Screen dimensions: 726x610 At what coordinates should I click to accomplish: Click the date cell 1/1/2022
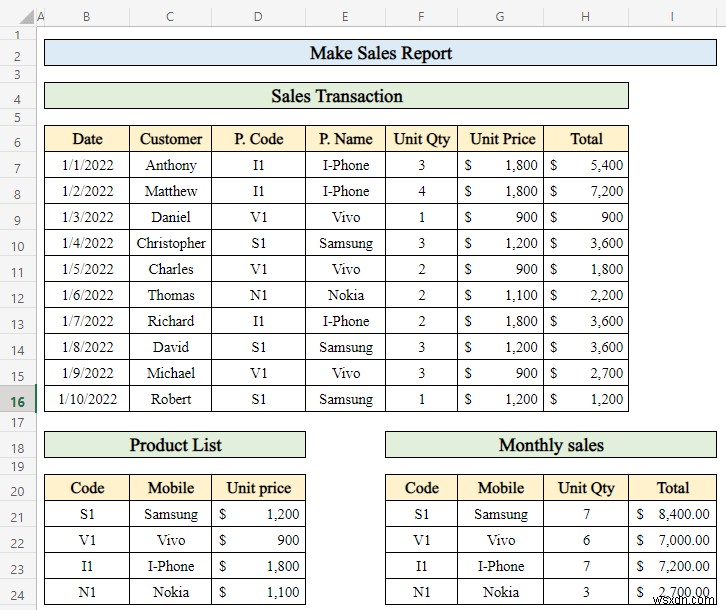tap(87, 165)
